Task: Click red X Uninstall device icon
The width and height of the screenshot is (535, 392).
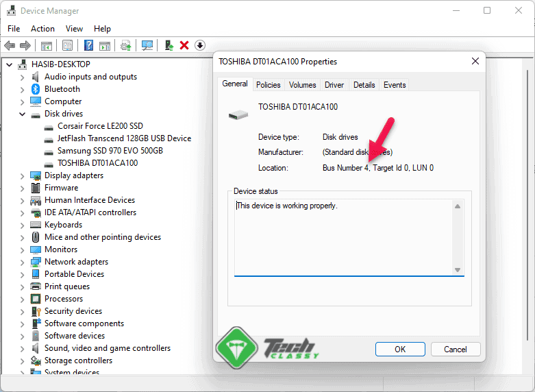Action: pos(184,45)
